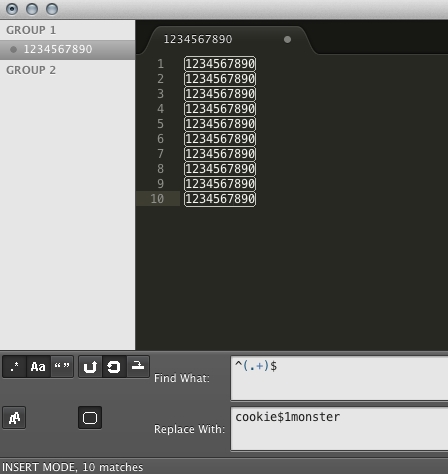
Task: Toggle the regular expression search option
Action: 14,366
